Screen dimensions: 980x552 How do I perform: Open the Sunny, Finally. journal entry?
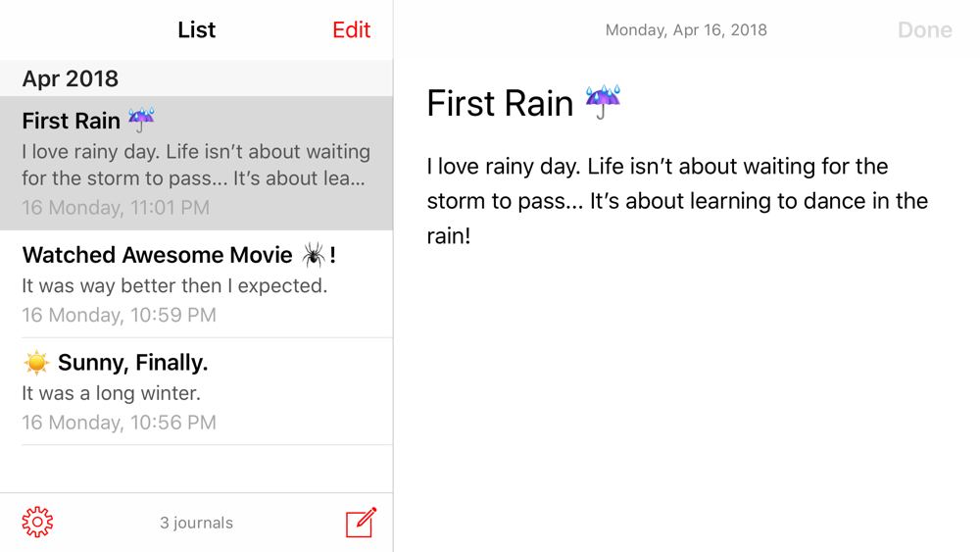pyautogui.click(x=196, y=391)
